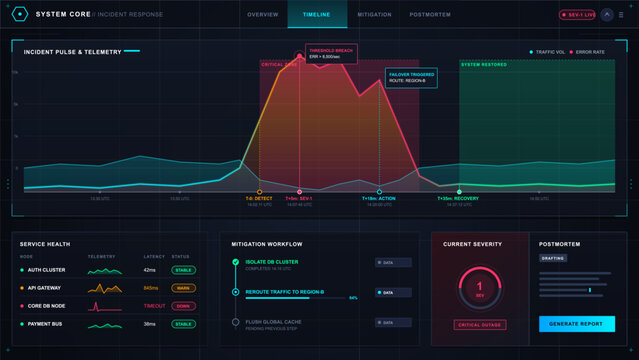Click the Reroute Traffic progress bar
This screenshot has height=360, width=639.
tap(295, 298)
